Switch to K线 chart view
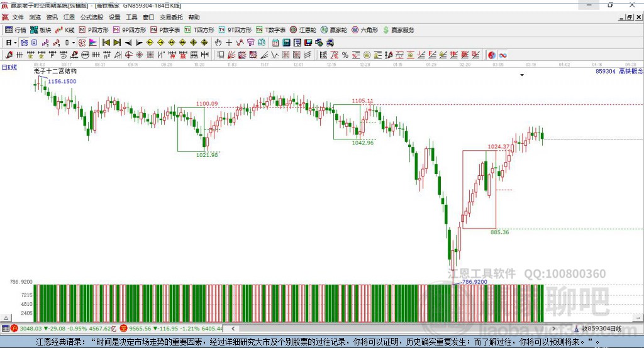Image resolution: width=644 pixels, height=348 pixels. pos(65,30)
